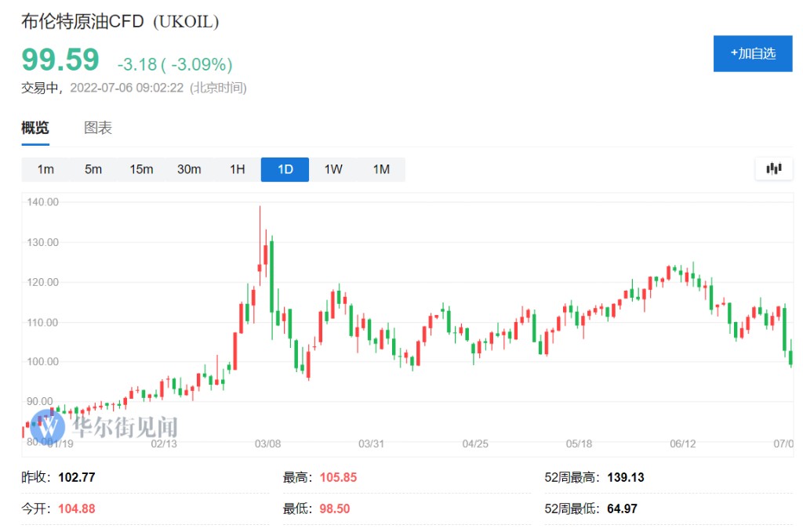Image resolution: width=803 pixels, height=532 pixels.
Task: Click the +加自选 button
Action: (752, 53)
